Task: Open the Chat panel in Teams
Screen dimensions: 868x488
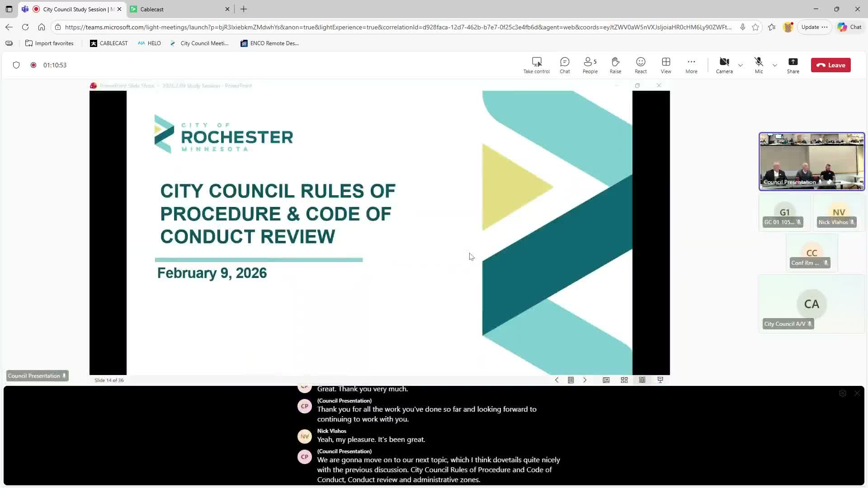Action: 565,65
